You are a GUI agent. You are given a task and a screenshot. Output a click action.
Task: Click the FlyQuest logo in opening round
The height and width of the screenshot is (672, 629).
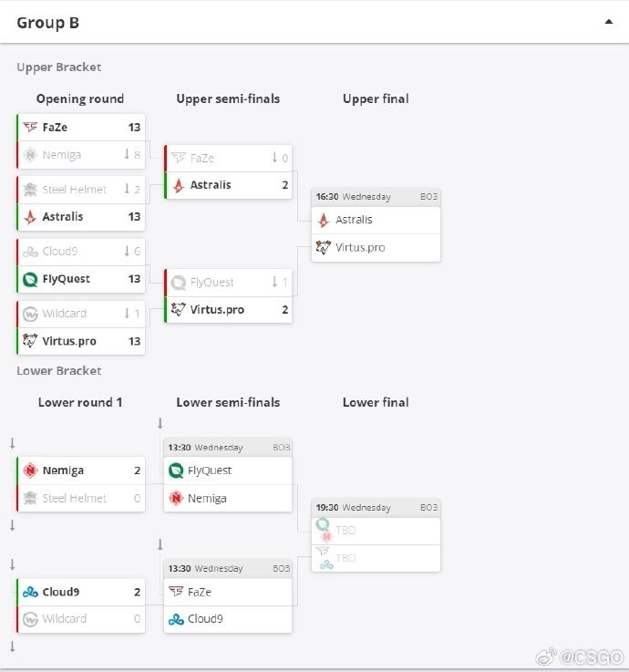click(x=30, y=279)
